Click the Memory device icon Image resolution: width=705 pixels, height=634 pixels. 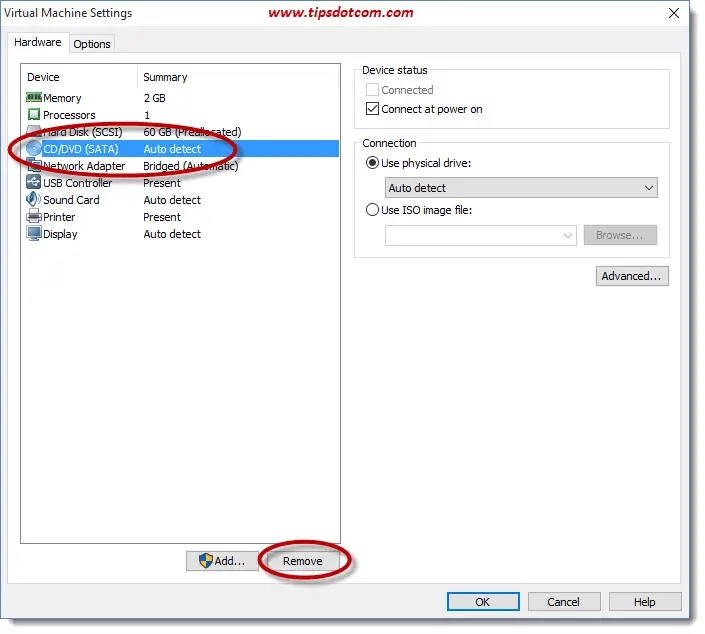click(34, 98)
